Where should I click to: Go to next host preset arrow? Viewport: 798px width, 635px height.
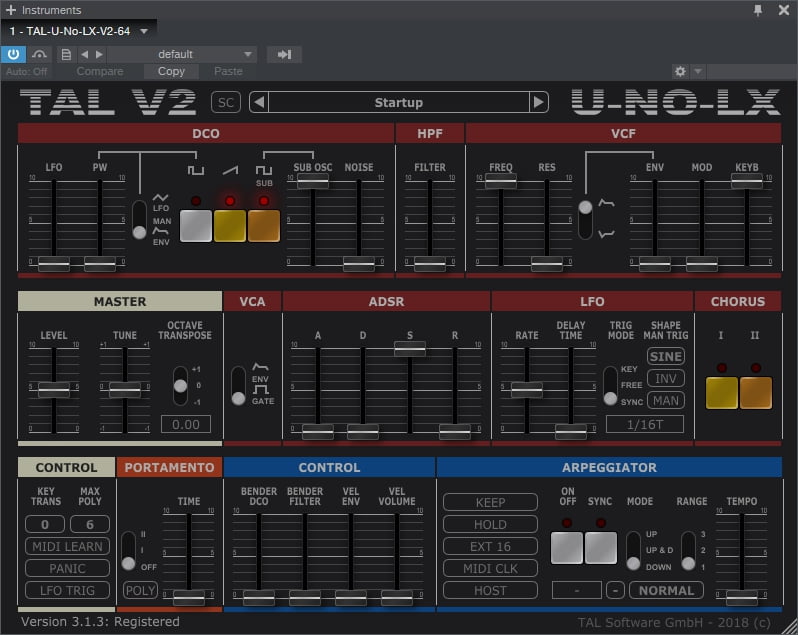(100, 54)
